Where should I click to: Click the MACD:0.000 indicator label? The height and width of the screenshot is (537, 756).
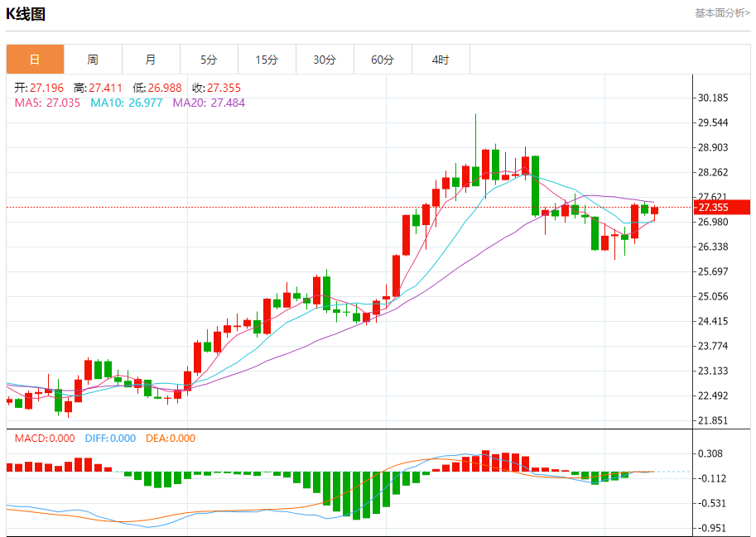coord(45,439)
